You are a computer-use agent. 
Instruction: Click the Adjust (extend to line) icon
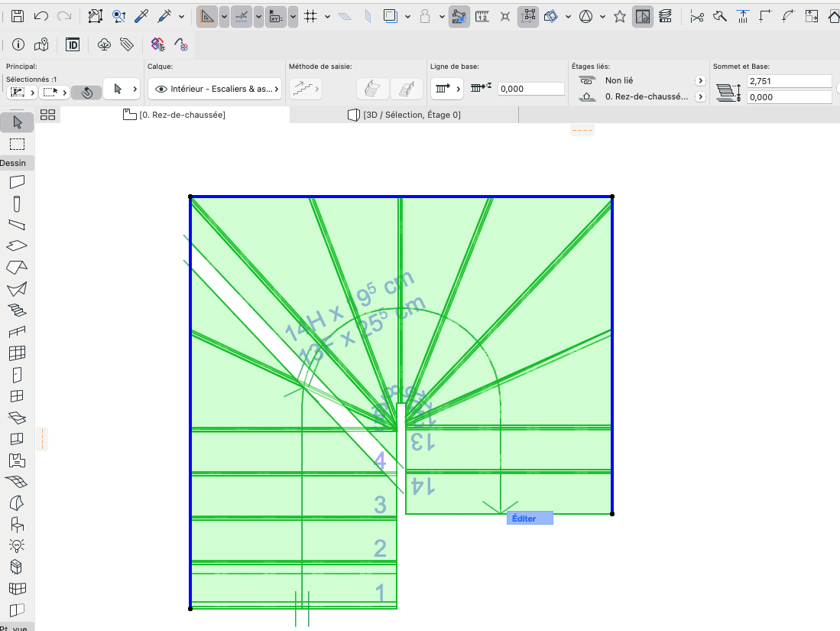tap(742, 17)
